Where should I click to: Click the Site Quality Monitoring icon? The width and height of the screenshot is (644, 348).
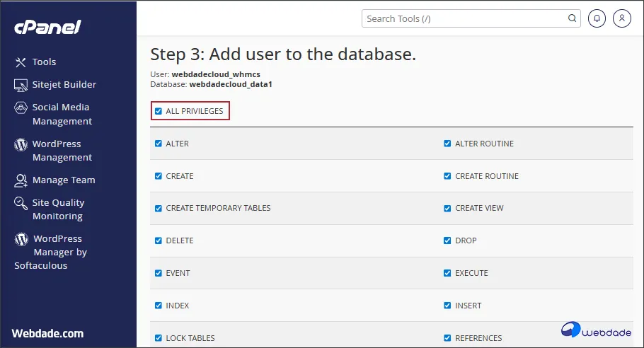pos(21,203)
